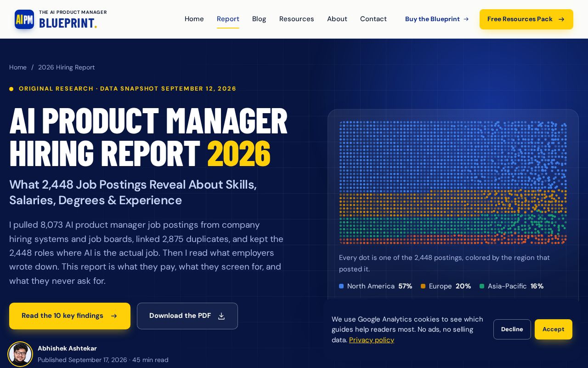Image resolution: width=588 pixels, height=368 pixels.
Task: Click the green Asia-Pacific legend swatch
Action: tap(482, 286)
